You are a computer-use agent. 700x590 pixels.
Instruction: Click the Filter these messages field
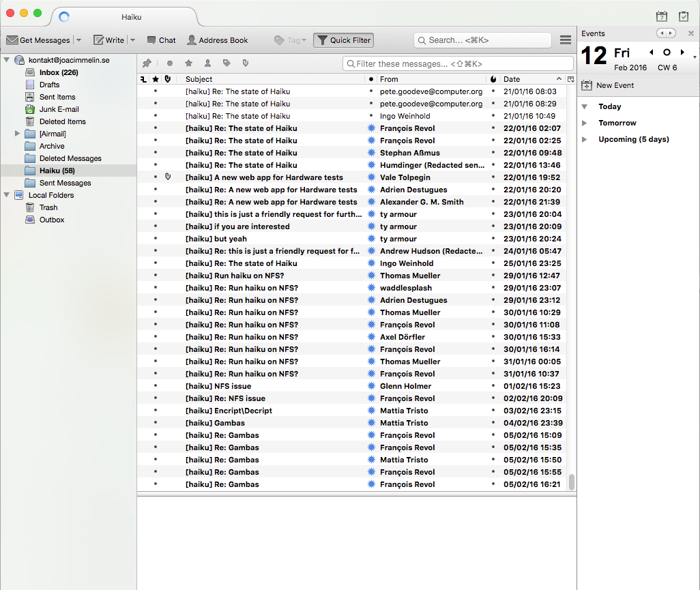[x=458, y=64]
